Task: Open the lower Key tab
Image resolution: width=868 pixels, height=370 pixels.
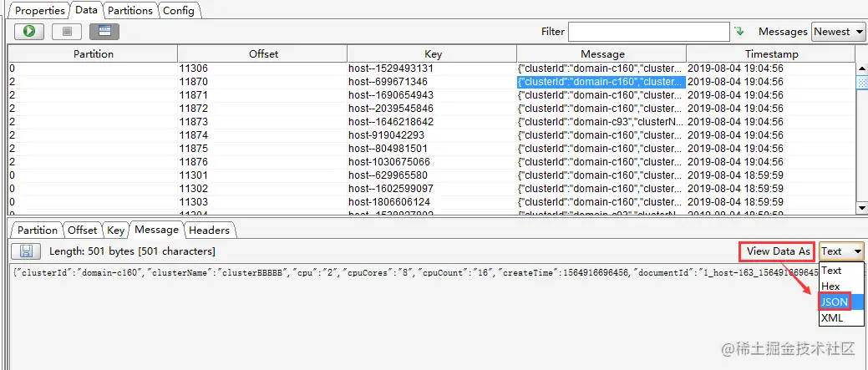Action: point(115,230)
